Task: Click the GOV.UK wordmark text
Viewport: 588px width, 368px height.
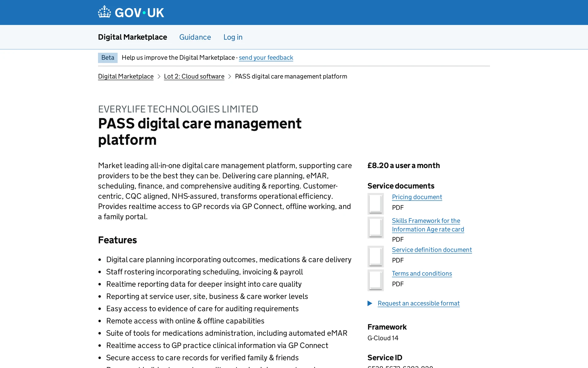Action: (x=139, y=13)
